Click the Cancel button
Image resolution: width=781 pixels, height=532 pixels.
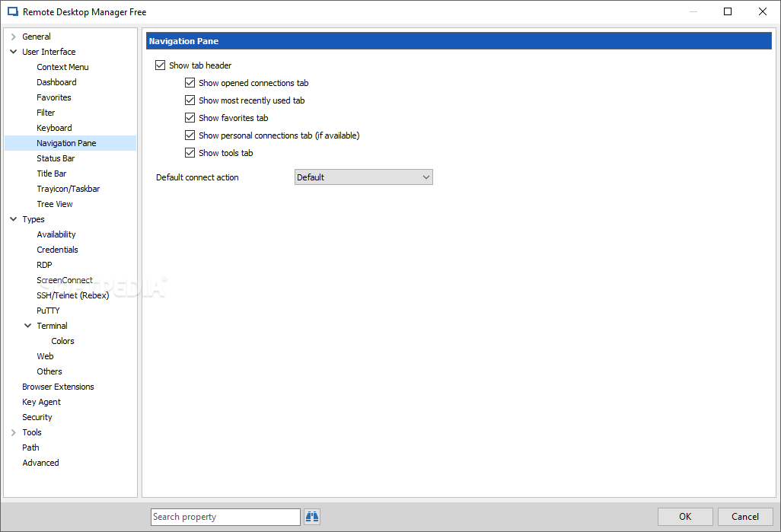(x=745, y=517)
